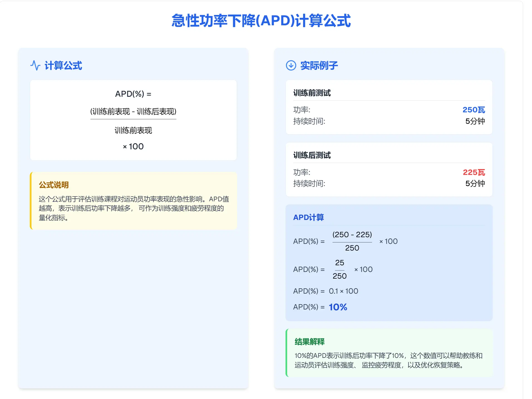Screen dimensions: 532x399
Task: Click the 25 numerator in second step
Action: click(339, 263)
